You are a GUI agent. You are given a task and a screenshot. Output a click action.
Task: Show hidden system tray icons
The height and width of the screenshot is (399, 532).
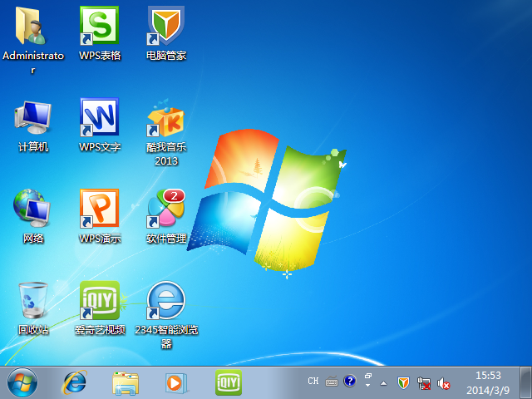tap(383, 383)
